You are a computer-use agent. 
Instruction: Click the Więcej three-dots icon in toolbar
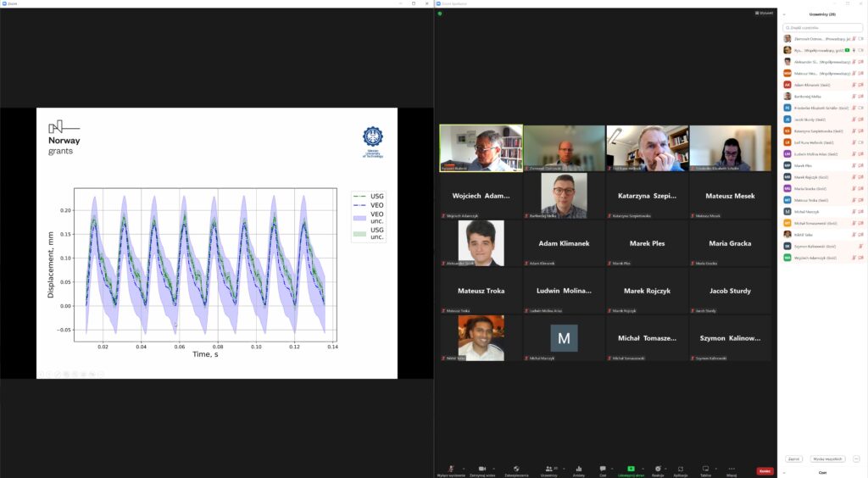(732, 468)
